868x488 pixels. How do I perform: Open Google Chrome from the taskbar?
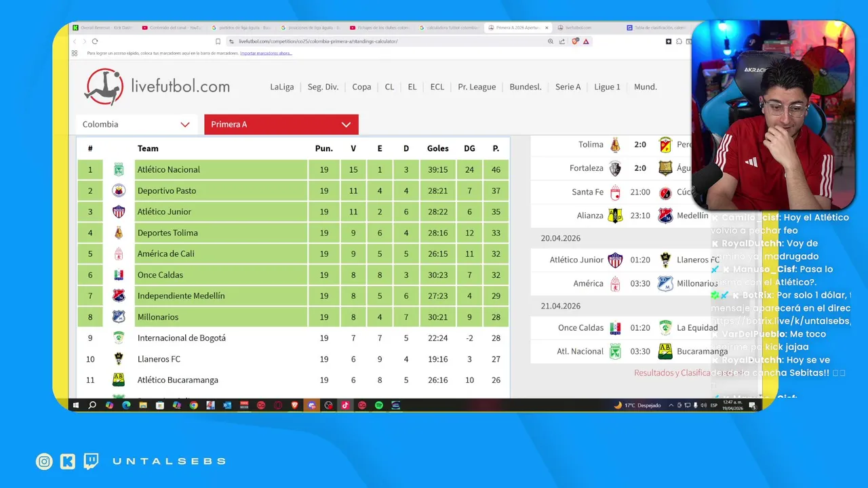pos(193,405)
